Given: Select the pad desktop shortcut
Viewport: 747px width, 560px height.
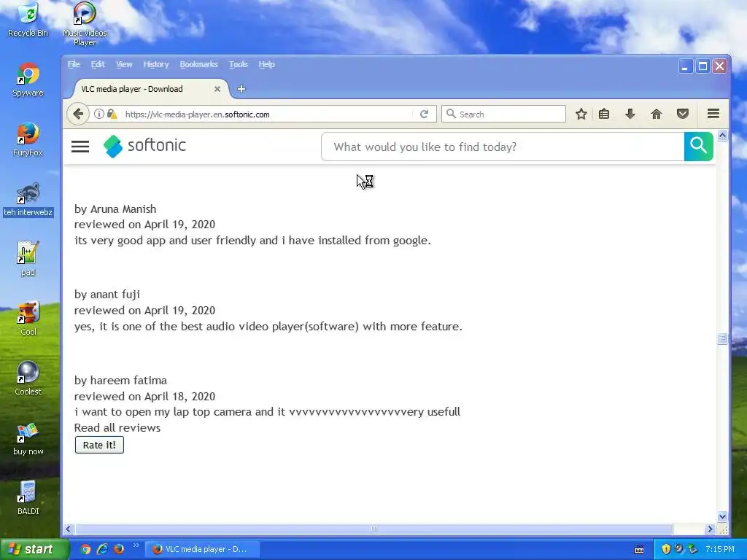Looking at the screenshot, I should 28,260.
